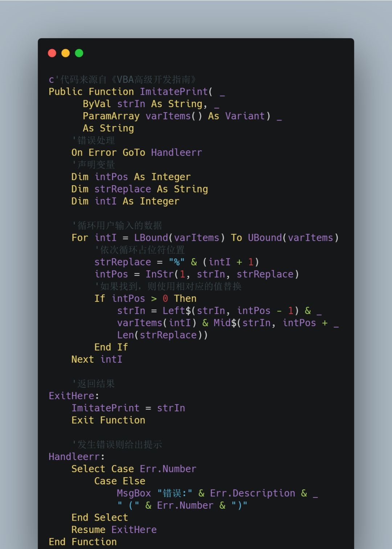This screenshot has width=392, height=549.
Task: Click the Next intI line
Action: click(x=97, y=359)
